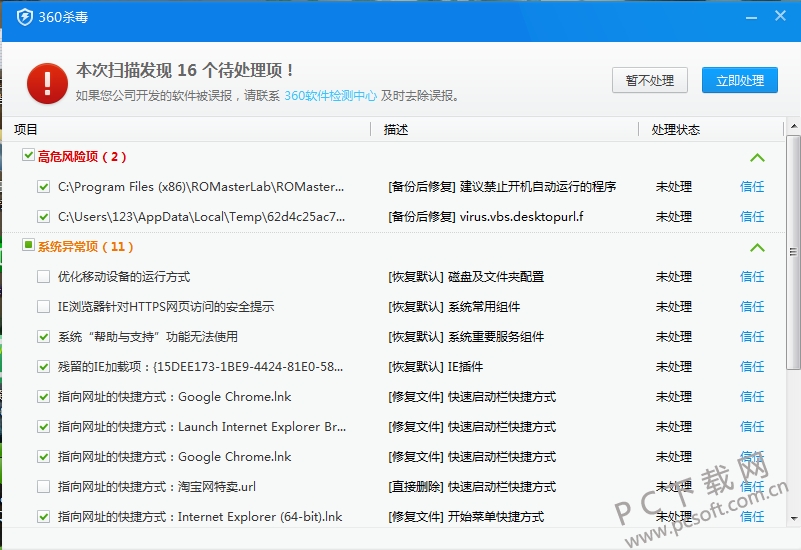Toggle the 系统异常项 group checkbox
This screenshot has width=801, height=550.
[28, 246]
